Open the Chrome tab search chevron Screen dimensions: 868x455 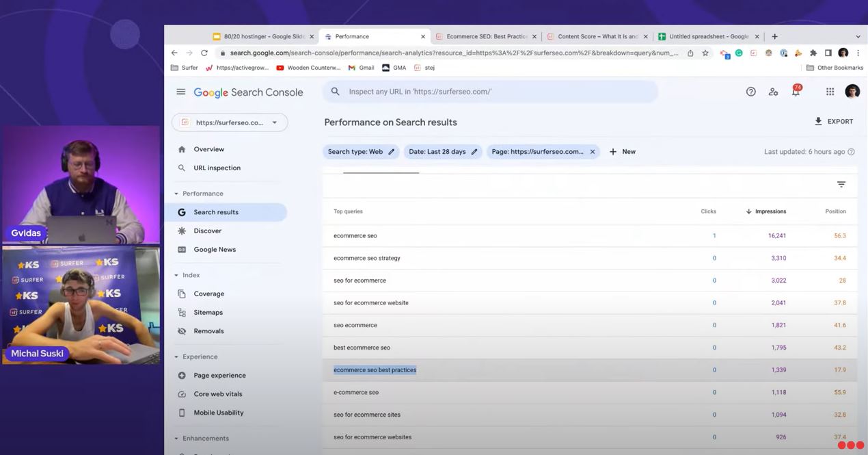pyautogui.click(x=858, y=36)
